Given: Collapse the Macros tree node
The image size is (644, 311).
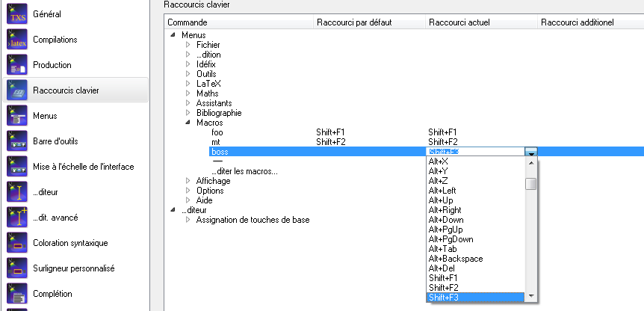Looking at the screenshot, I should [188, 123].
